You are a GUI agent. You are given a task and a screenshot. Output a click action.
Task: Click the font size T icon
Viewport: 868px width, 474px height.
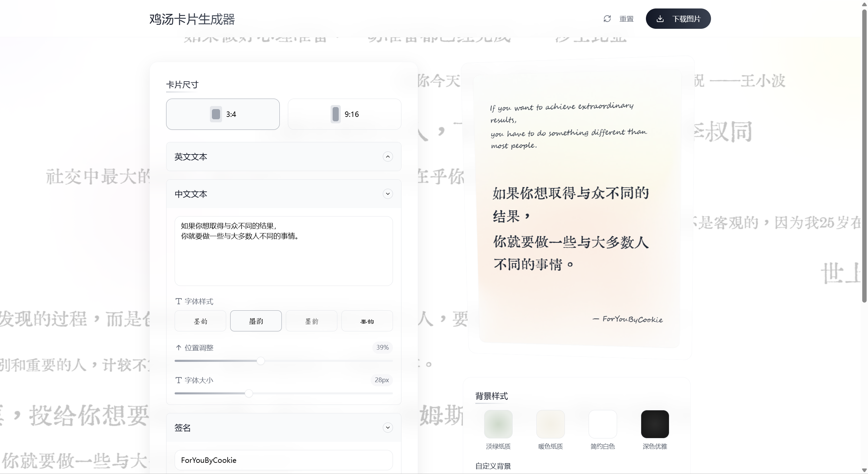(x=179, y=380)
